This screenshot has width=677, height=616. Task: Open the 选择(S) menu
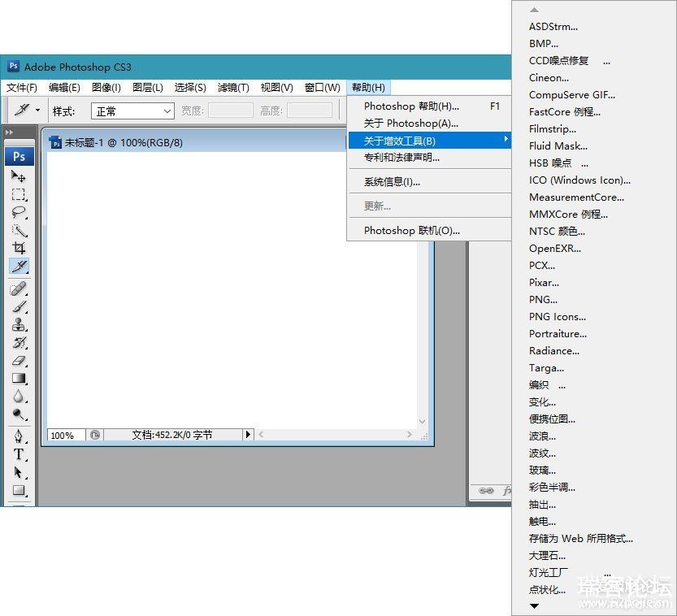(x=190, y=88)
